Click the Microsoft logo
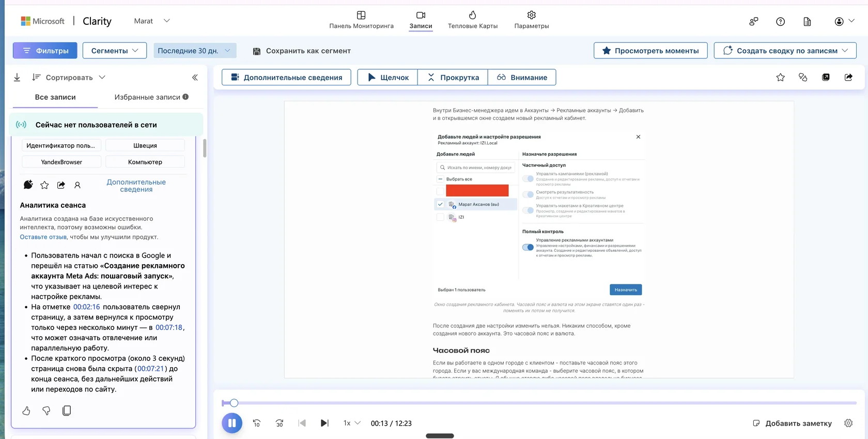This screenshot has width=868, height=439. pyautogui.click(x=42, y=21)
